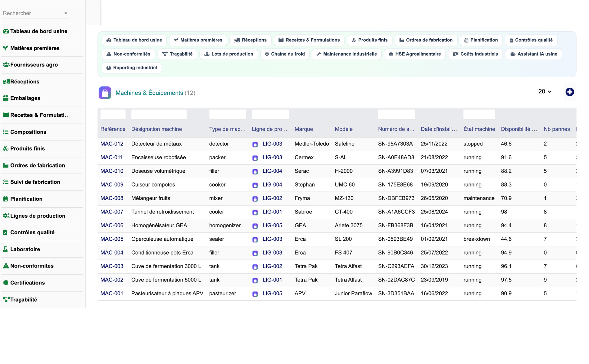Click the Lignes de production gears icon

tap(6, 216)
